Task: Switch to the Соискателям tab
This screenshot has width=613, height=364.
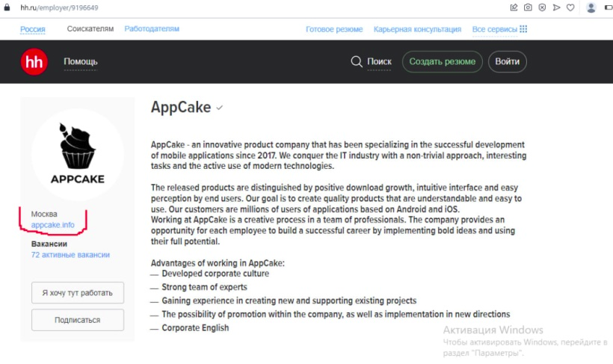Action: [x=90, y=29]
